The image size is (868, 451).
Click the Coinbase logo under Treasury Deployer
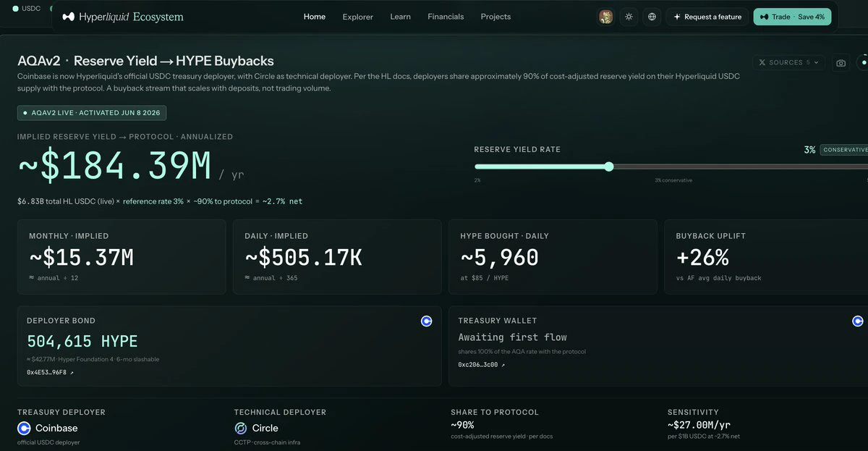25,428
